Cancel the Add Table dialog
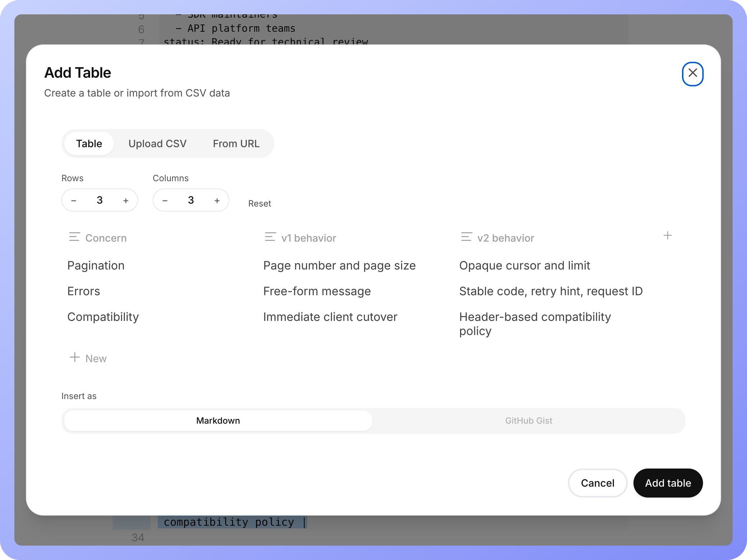The image size is (747, 560). tap(598, 483)
